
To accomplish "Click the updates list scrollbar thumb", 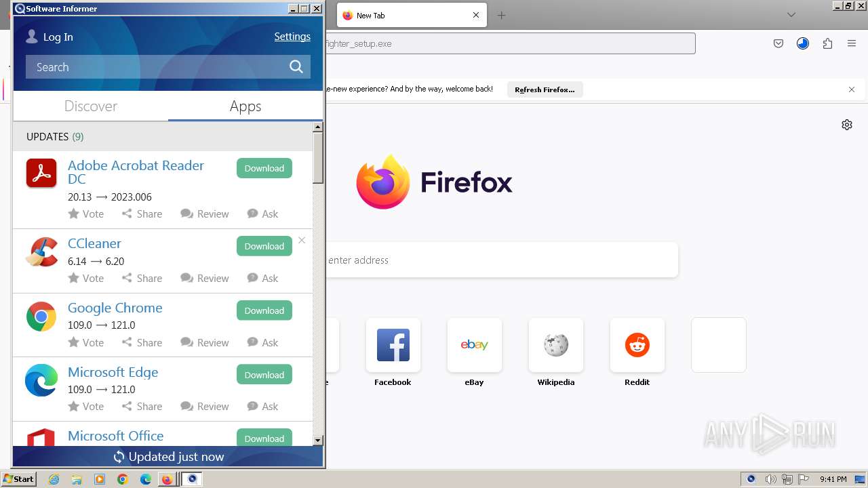I will coord(317,157).
